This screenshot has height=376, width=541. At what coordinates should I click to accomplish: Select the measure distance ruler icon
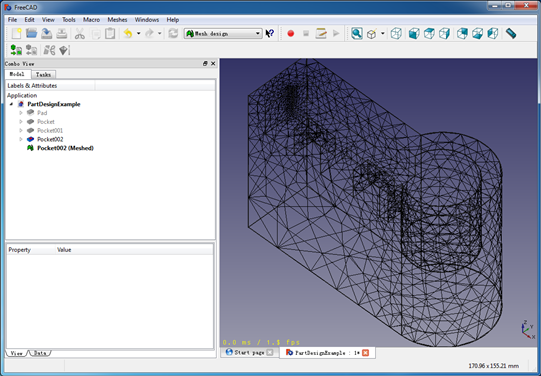(511, 33)
